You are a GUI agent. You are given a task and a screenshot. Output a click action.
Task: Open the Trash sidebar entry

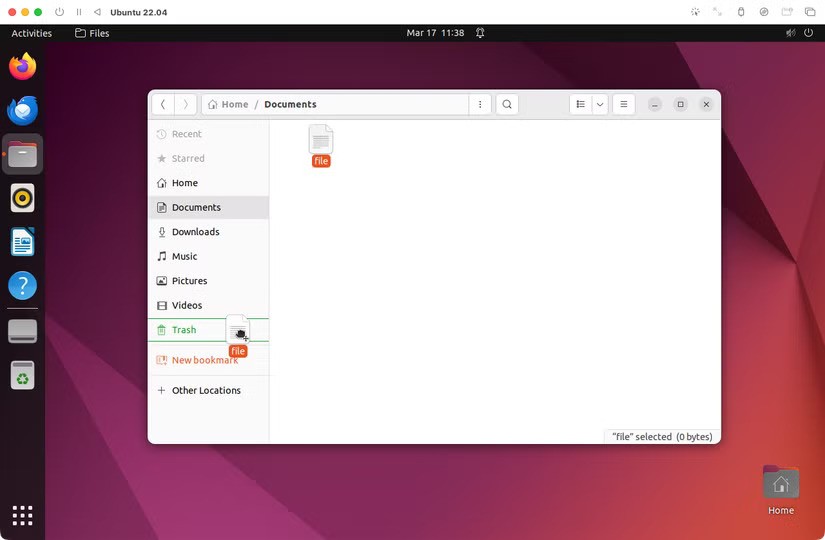[184, 330]
